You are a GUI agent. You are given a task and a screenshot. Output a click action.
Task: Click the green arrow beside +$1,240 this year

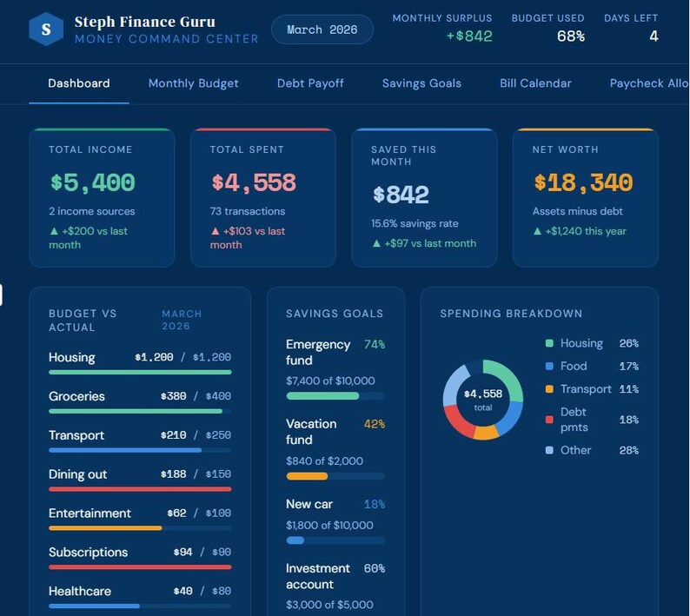tap(537, 230)
